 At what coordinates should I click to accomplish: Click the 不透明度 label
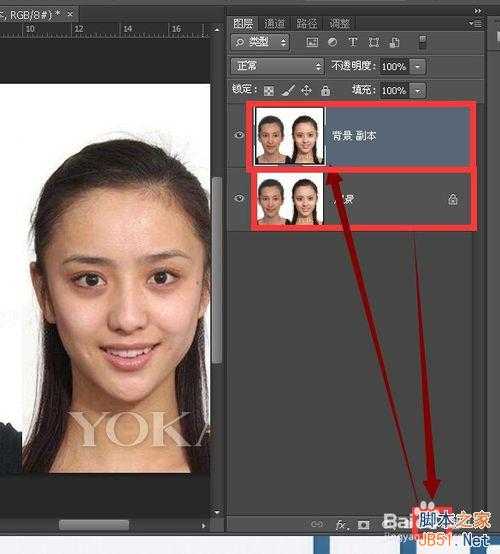pyautogui.click(x=353, y=66)
